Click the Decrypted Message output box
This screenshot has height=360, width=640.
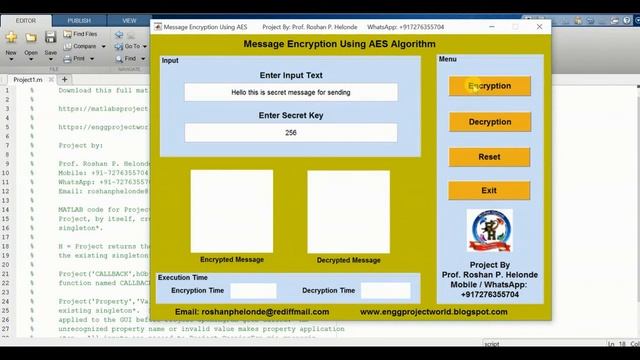[349, 212]
